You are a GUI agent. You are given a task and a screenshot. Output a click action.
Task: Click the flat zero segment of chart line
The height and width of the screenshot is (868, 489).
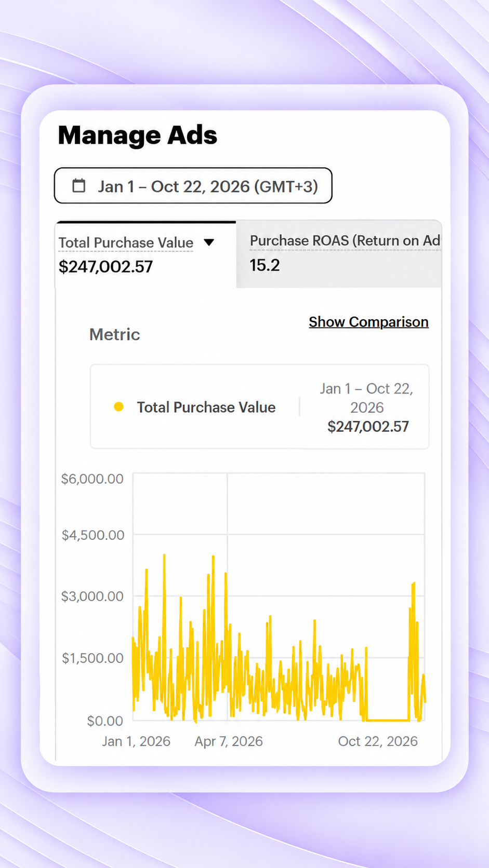point(388,720)
